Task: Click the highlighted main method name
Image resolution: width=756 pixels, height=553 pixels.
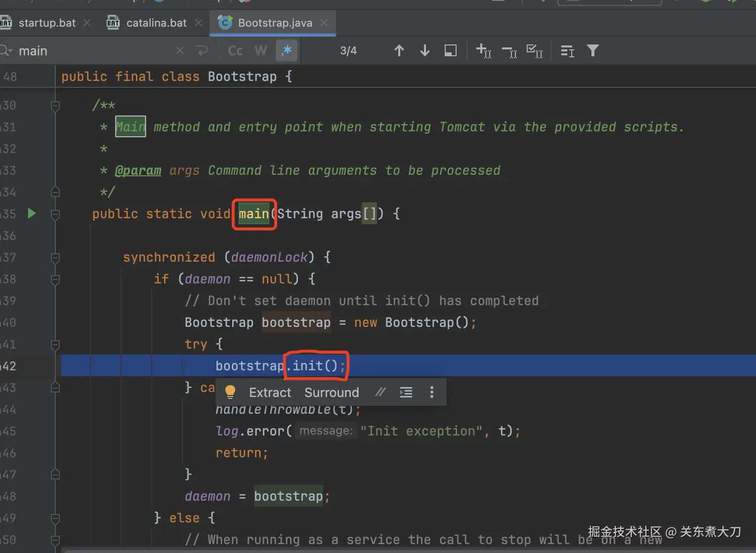Action: tap(254, 214)
